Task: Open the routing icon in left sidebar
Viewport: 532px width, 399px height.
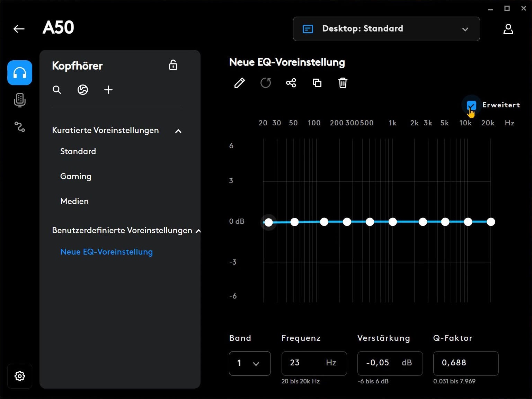Action: pos(20,127)
